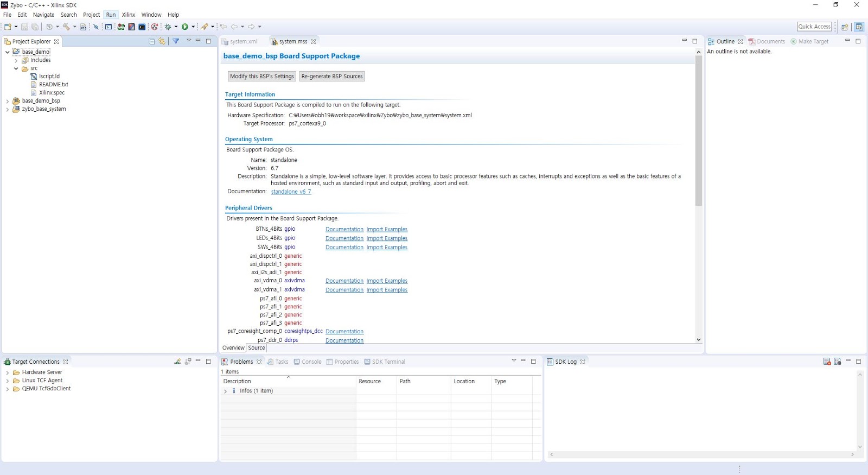This screenshot has width=868, height=475.
Task: Switch to the Console tab
Action: [308, 362]
